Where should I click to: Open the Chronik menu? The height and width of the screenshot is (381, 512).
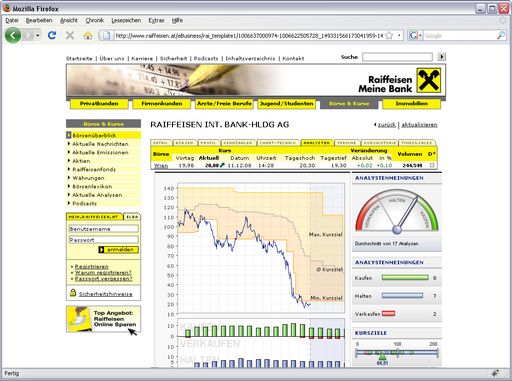[x=95, y=20]
